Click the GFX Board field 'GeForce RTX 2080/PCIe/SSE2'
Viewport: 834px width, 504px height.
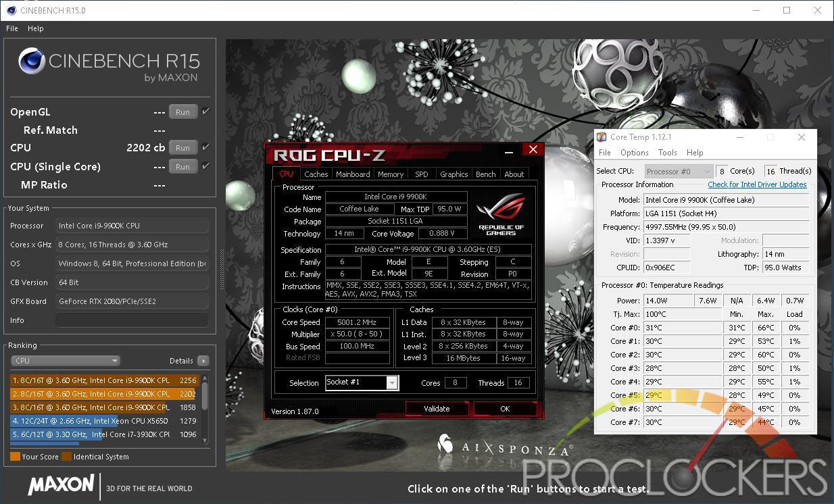click(132, 301)
